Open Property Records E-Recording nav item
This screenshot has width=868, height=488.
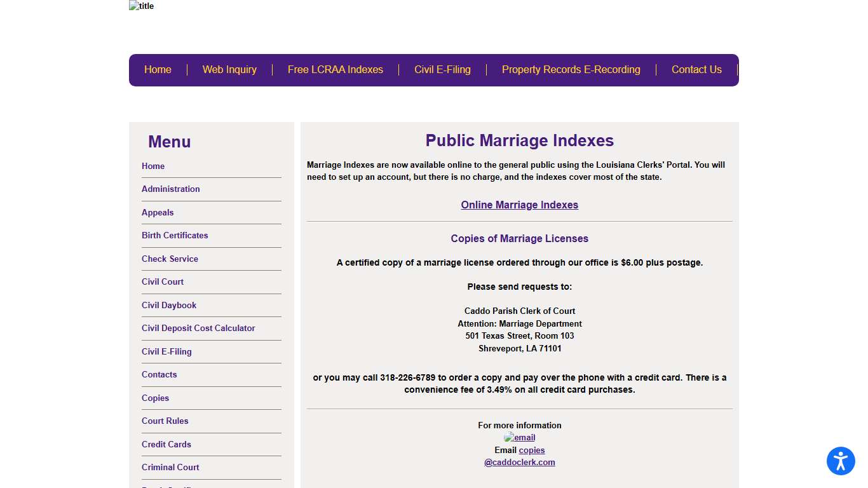tap(571, 70)
